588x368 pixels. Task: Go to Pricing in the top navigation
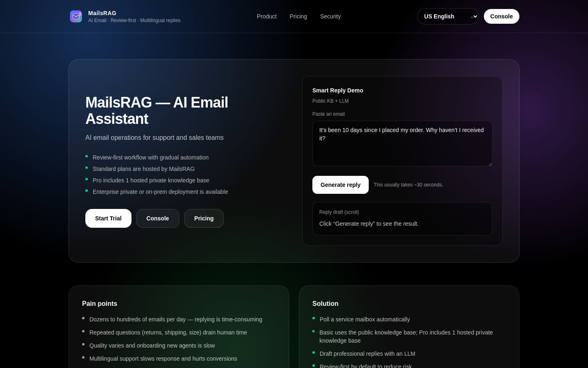tap(298, 16)
